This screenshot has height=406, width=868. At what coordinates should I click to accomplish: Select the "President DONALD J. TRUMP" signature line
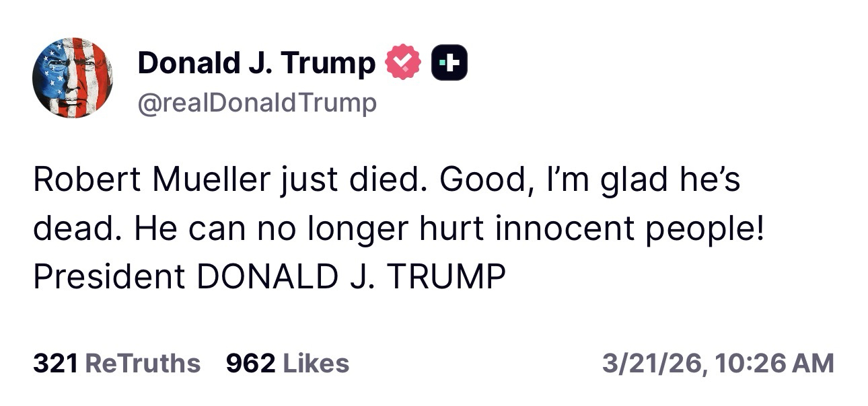[x=269, y=277]
